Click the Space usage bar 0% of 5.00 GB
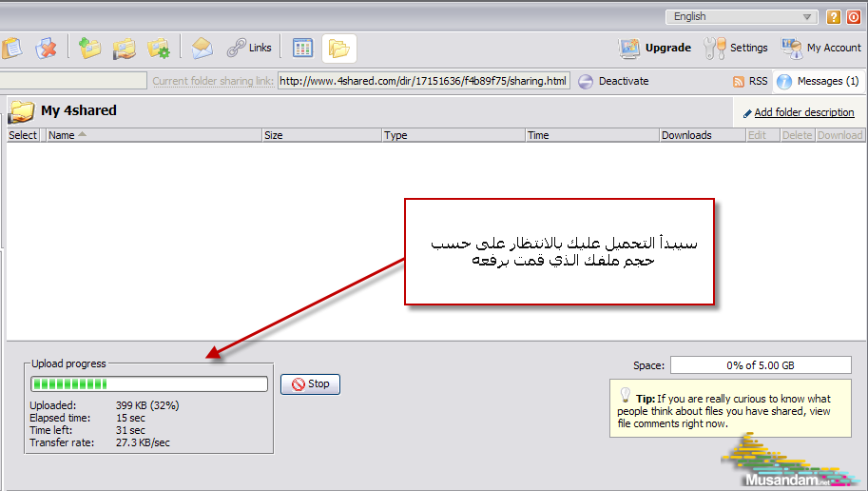This screenshot has width=868, height=491. (761, 365)
